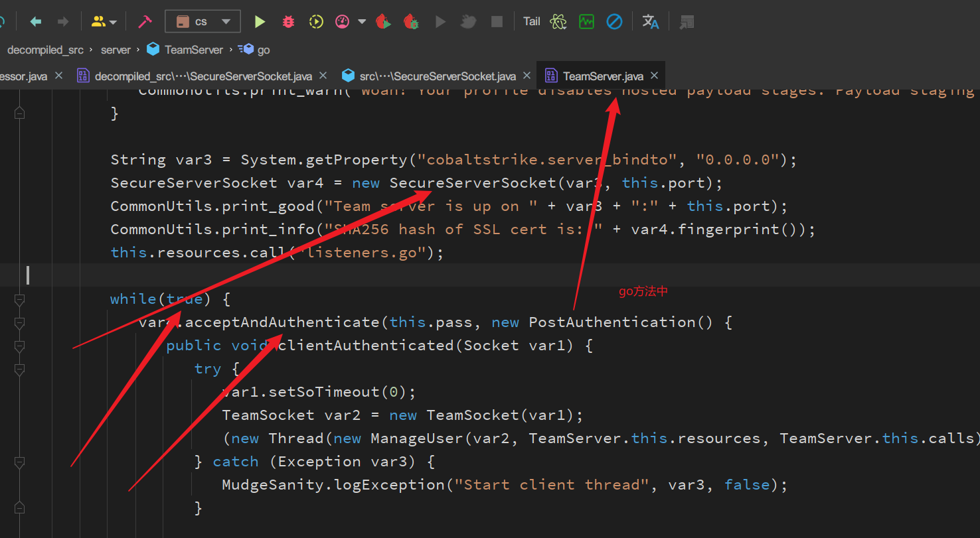Viewport: 980px width, 538px height.
Task: Click TeamServer in the breadcrumb
Action: 186,50
